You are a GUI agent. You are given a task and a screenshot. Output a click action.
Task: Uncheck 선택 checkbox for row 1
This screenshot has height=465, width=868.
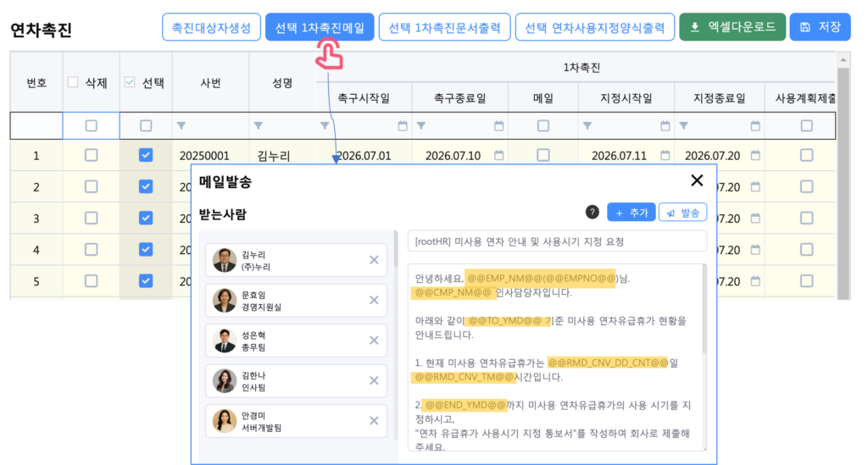pos(146,155)
